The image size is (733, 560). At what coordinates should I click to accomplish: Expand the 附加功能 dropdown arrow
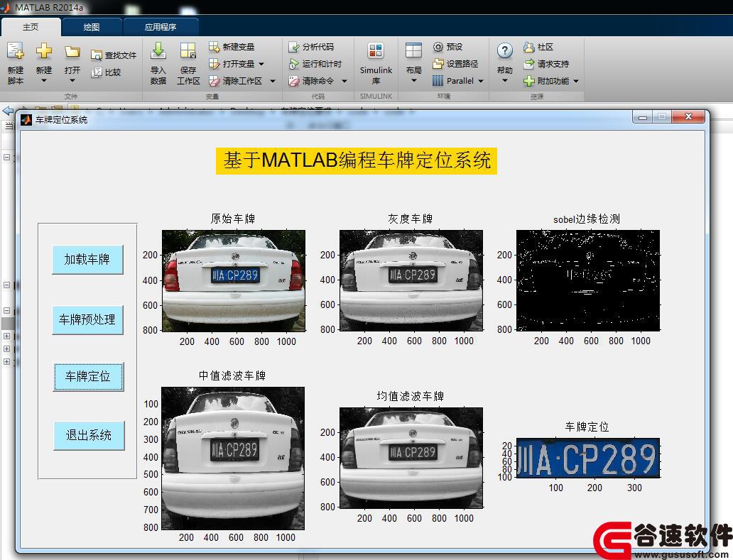[x=576, y=82]
